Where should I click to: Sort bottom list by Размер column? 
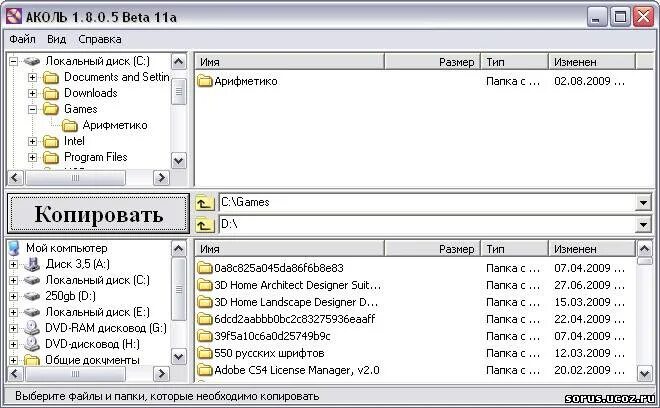[432, 249]
